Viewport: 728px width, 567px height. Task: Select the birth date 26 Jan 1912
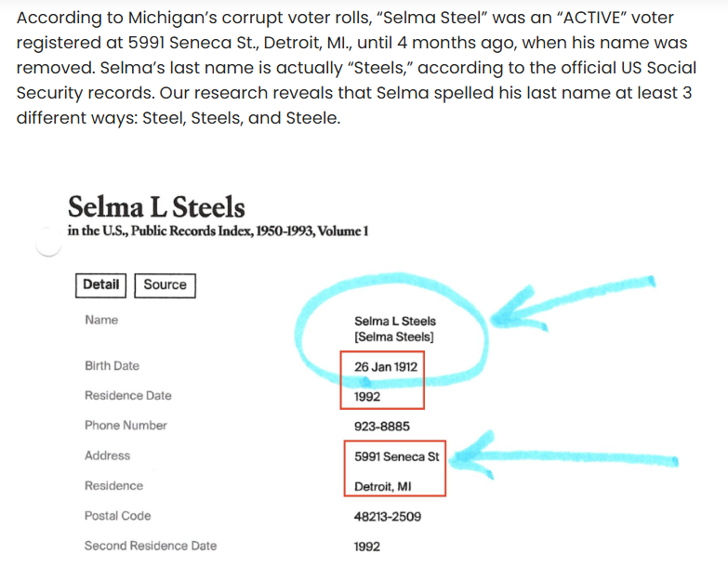tap(386, 367)
